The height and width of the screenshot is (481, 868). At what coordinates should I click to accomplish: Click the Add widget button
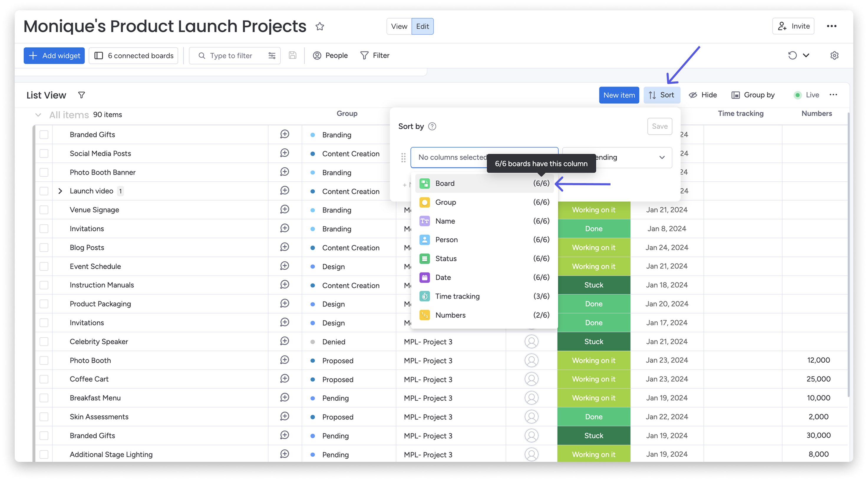[x=54, y=56]
